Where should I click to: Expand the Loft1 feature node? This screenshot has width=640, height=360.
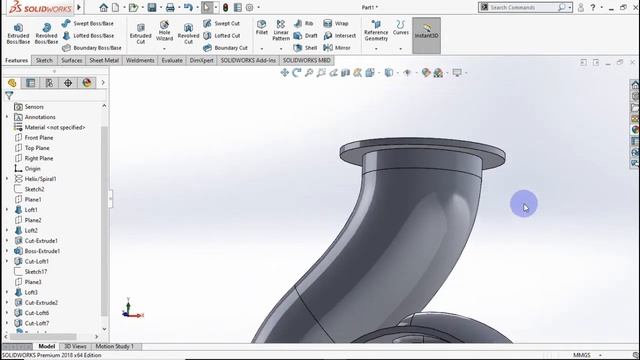pyautogui.click(x=7, y=210)
